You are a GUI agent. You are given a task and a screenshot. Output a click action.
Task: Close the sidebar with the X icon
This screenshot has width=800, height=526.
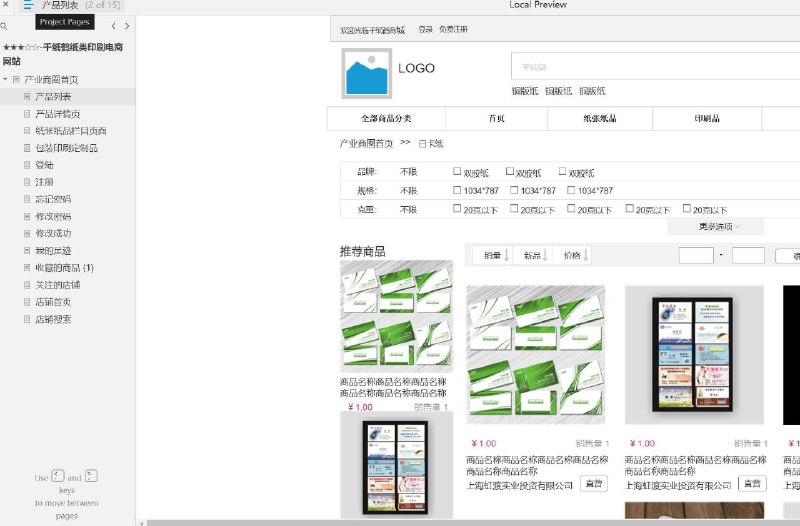[6, 5]
